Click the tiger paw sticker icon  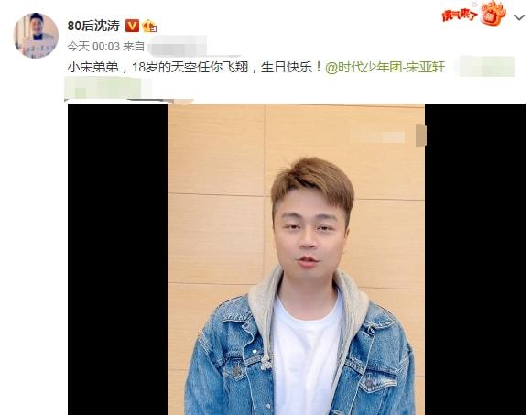(x=494, y=13)
